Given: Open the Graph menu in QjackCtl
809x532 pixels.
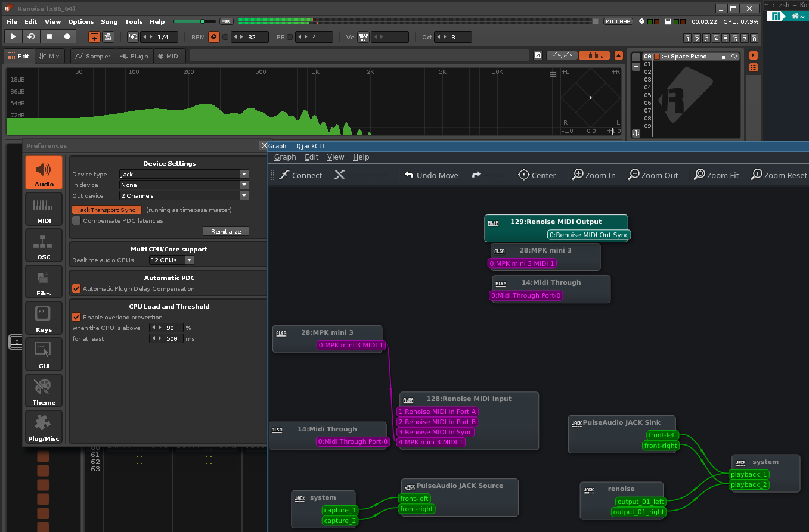Looking at the screenshot, I should tap(285, 157).
